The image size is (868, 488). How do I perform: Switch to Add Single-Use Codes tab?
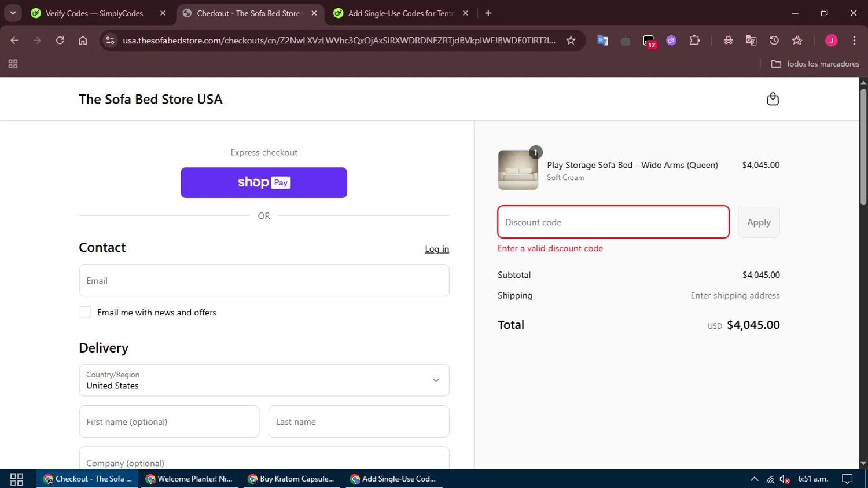(x=400, y=13)
